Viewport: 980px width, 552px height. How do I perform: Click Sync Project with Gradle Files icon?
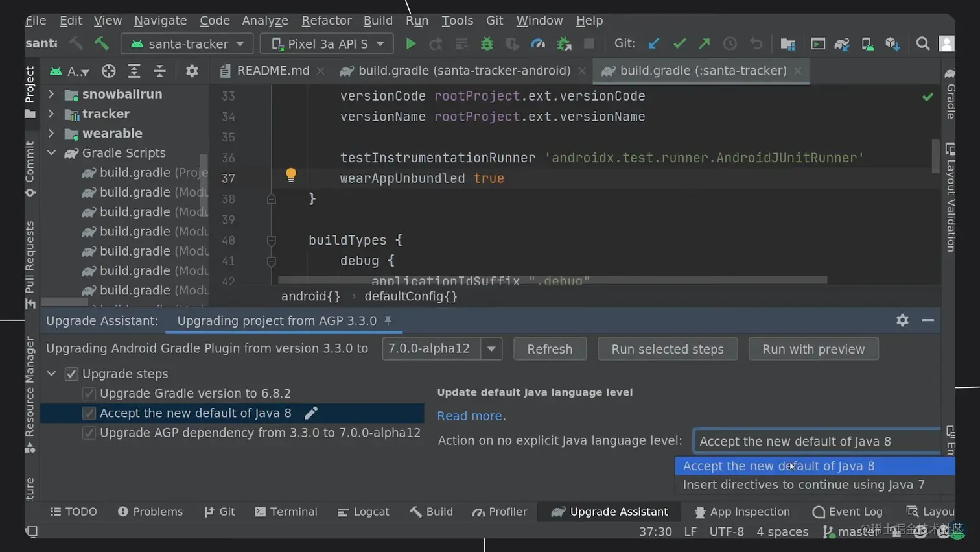pos(842,43)
